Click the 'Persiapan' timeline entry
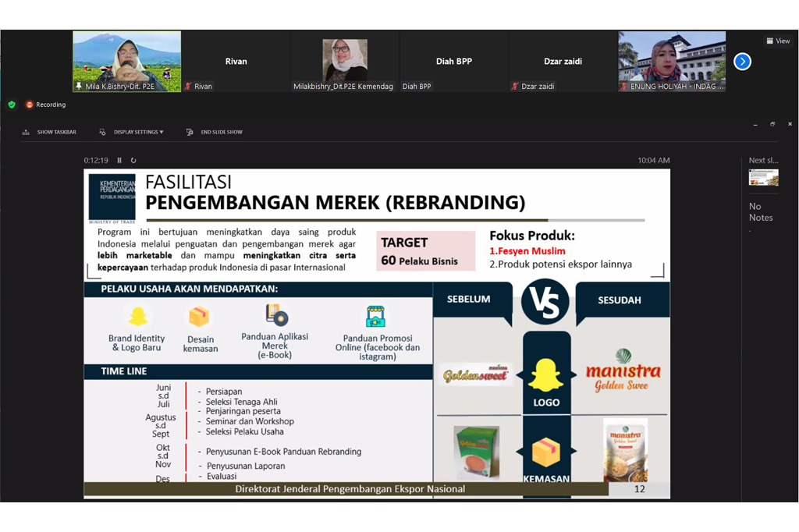 [224, 392]
